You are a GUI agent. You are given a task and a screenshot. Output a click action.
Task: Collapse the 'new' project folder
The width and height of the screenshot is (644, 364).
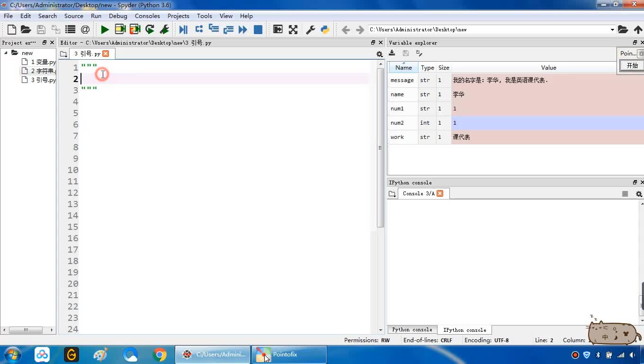point(6,53)
